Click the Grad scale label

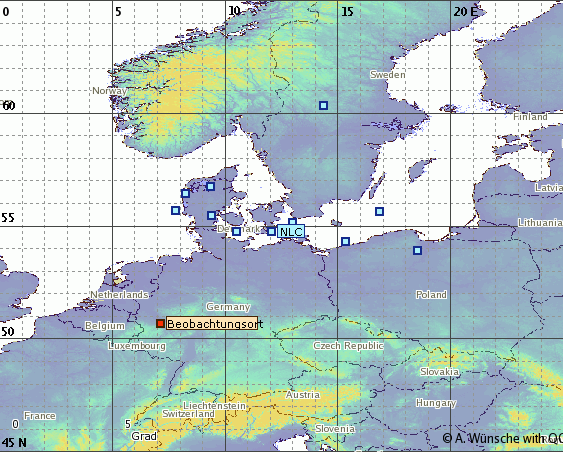coord(144,436)
